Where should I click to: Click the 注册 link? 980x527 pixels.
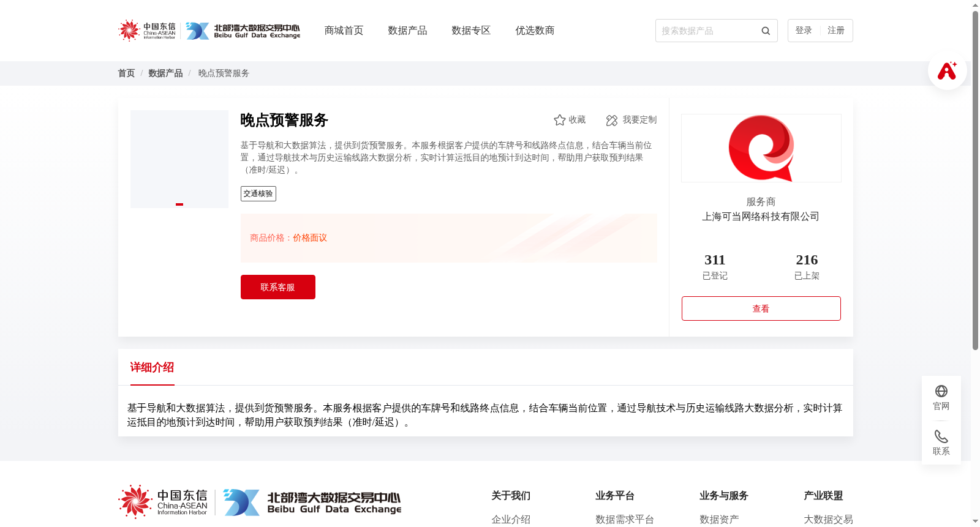pos(836,31)
